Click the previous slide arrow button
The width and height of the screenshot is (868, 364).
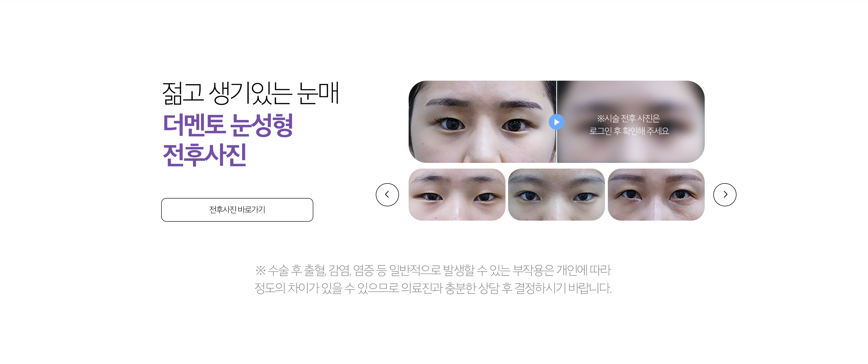(x=387, y=195)
